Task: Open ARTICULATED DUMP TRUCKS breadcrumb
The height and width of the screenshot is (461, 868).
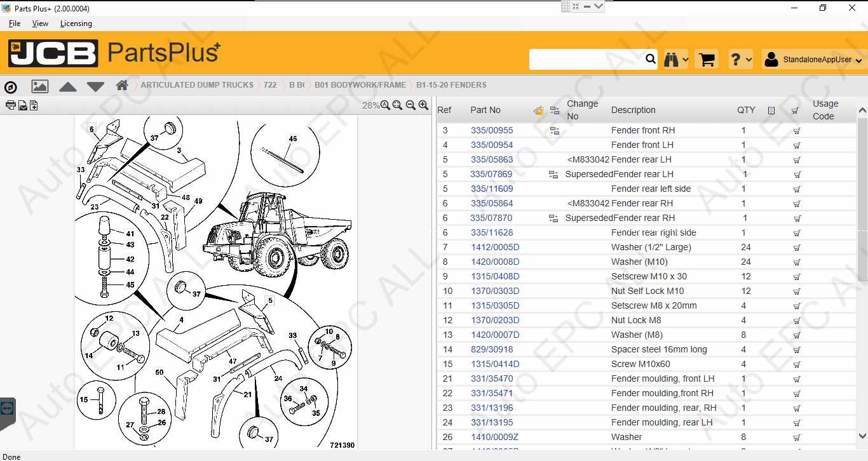Action: point(197,85)
